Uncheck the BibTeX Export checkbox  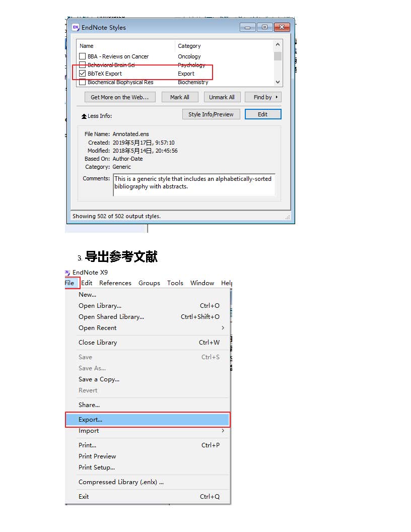[x=82, y=73]
